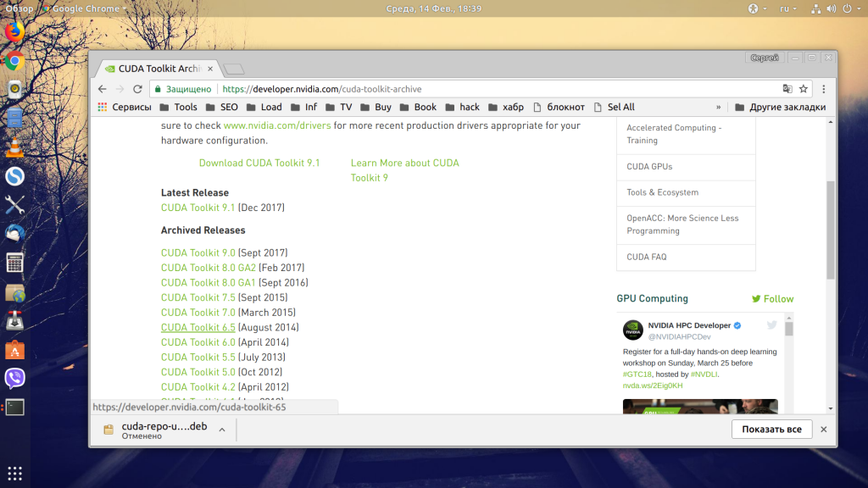Switch to the CUDA Toolkit Archive tab
This screenshot has width=868, height=488.
click(x=159, y=69)
